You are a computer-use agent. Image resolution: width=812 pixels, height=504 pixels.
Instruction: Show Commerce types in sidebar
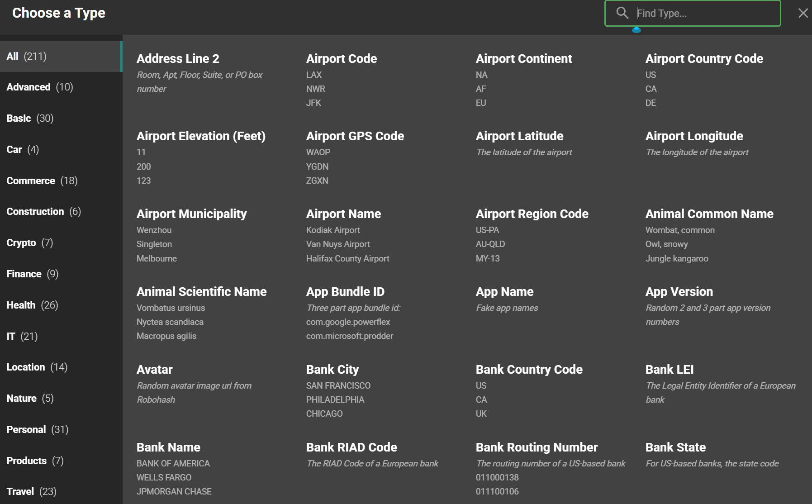42,181
